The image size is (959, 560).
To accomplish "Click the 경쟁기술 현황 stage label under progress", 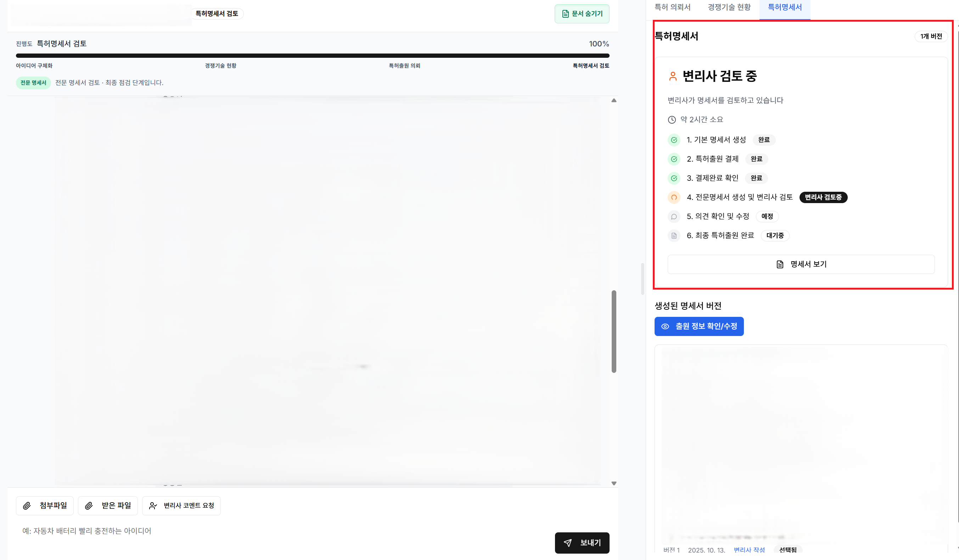I will 220,66.
